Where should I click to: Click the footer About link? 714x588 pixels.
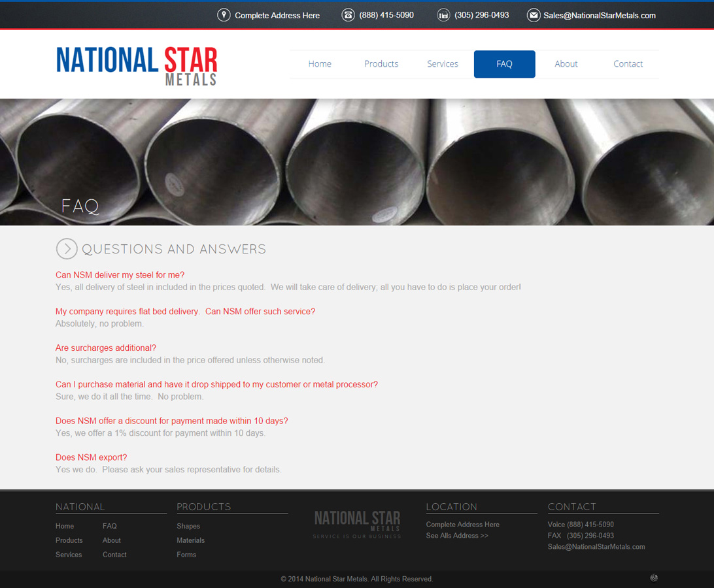point(112,540)
